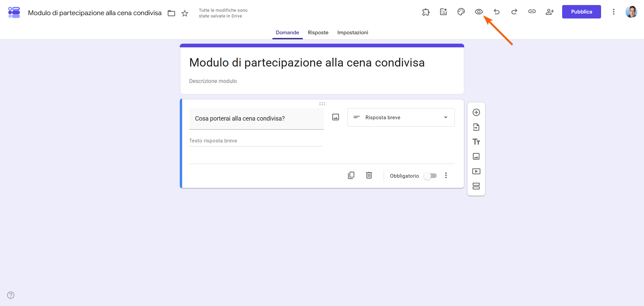The image size is (644, 306).
Task: Undo the last change
Action: pos(497,12)
